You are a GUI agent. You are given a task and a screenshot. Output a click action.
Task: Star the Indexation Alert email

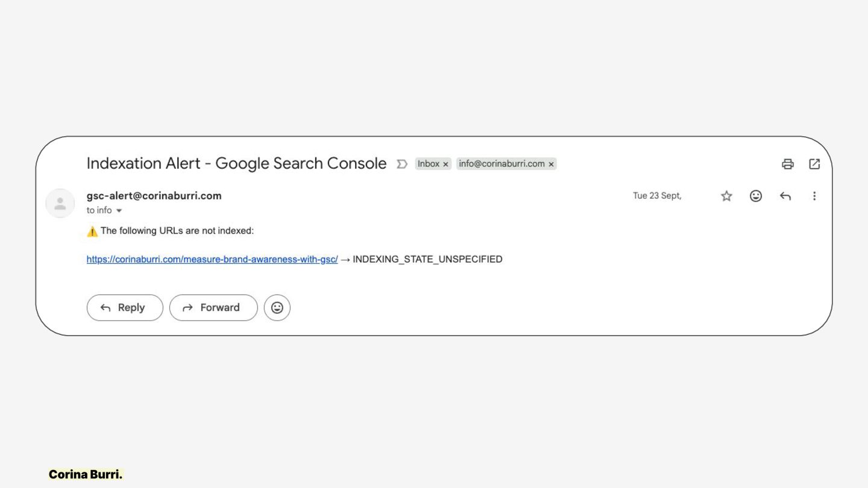pos(726,196)
